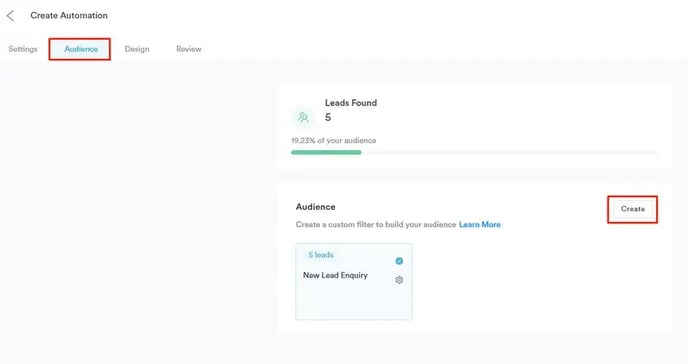
Task: Click the Audience section heading
Action: coord(315,207)
